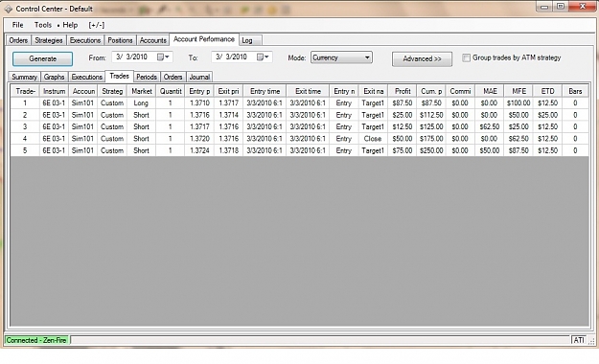599x364 pixels.
Task: Click cumulative profit $250.00
Action: [x=431, y=150]
